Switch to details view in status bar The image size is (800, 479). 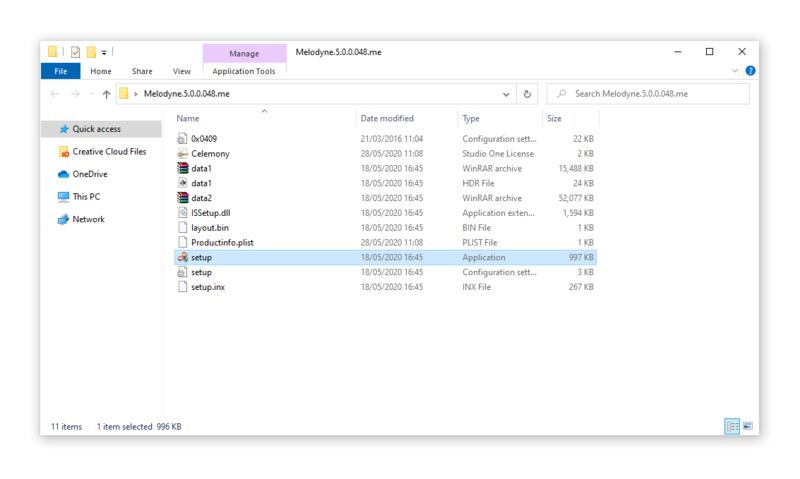732,427
